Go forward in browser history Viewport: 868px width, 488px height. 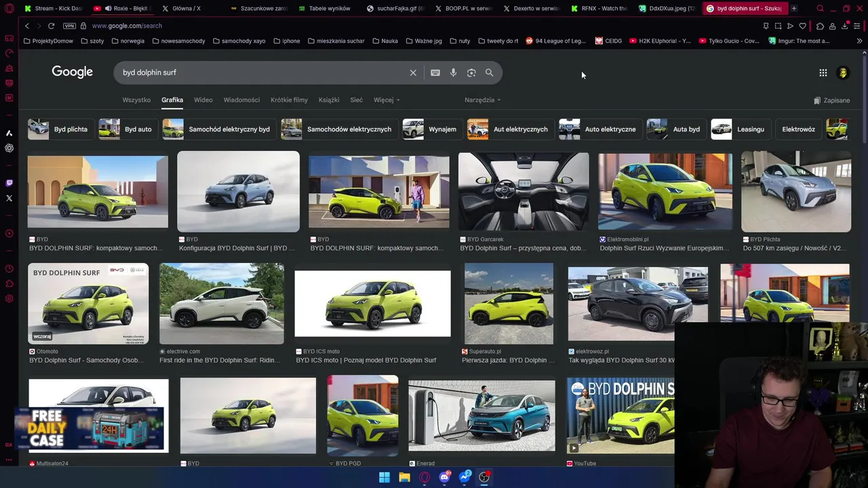coord(39,26)
